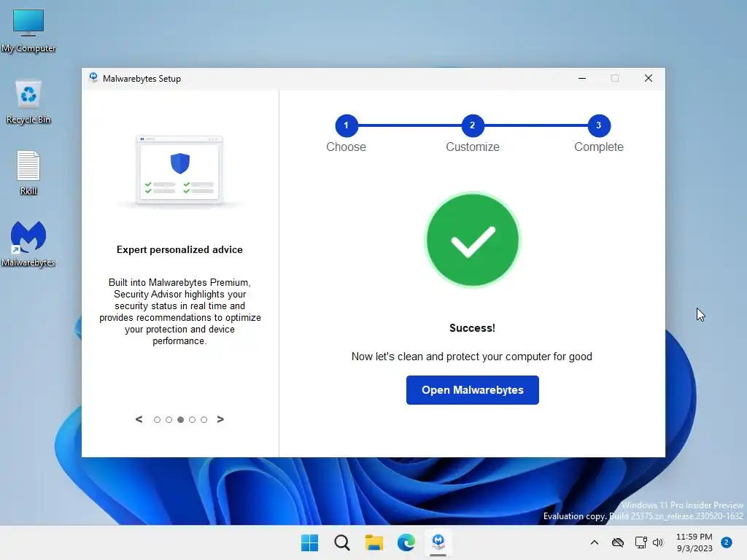Select the second carousel dot
The height and width of the screenshot is (560, 747).
(x=169, y=419)
